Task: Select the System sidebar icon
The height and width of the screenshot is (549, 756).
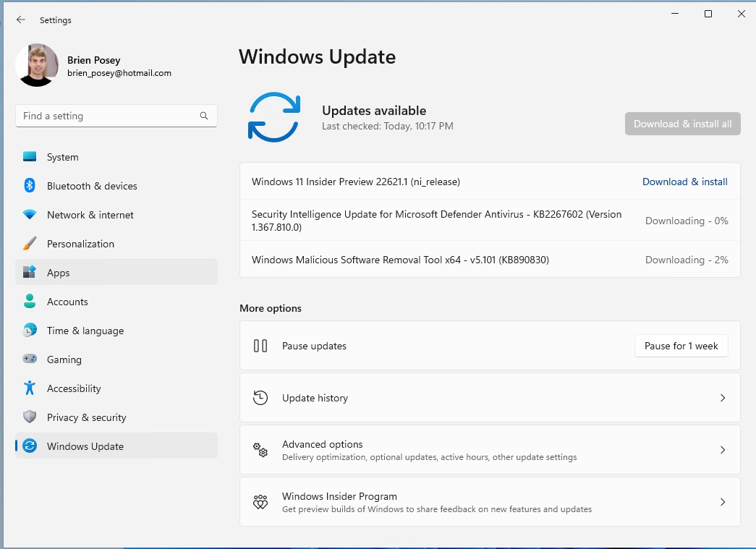Action: point(30,156)
